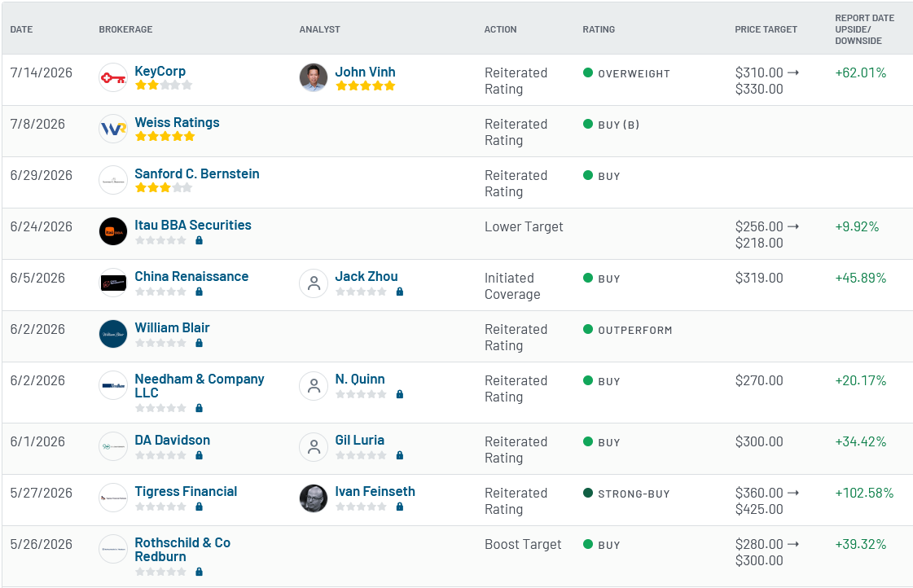Click Sanford C. Bernstein's three-star rating
The height and width of the screenshot is (588, 913).
click(x=164, y=187)
